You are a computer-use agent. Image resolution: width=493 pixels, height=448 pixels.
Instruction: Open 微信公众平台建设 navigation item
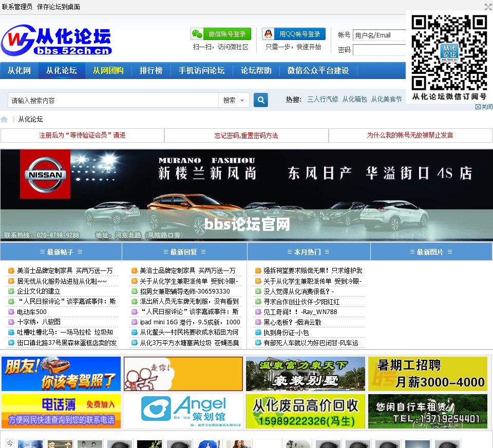click(x=318, y=70)
